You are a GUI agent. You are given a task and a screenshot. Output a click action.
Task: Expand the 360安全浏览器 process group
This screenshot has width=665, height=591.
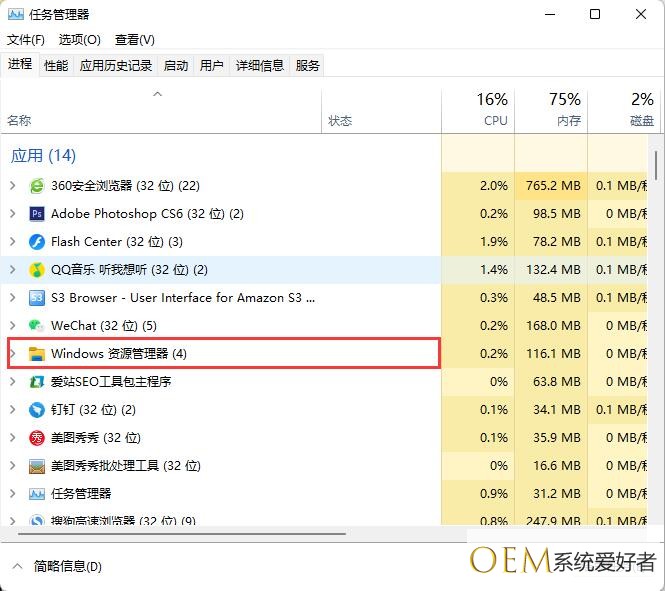click(12, 186)
